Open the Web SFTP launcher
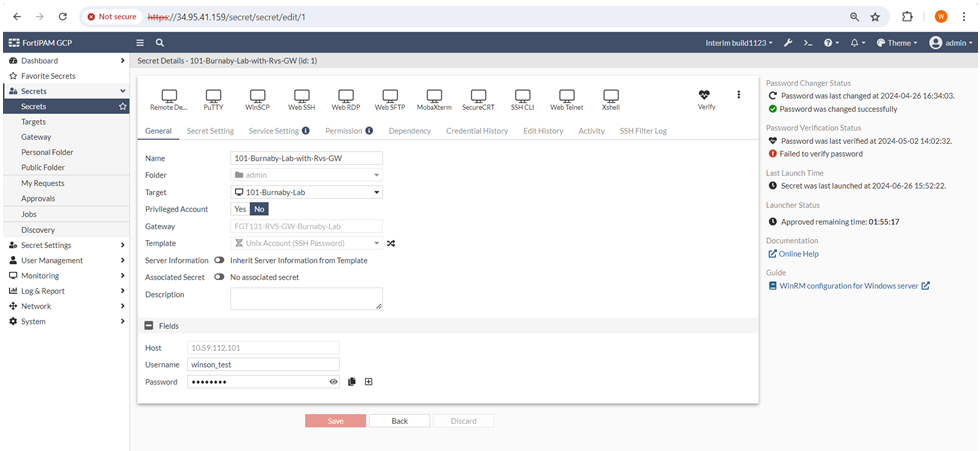Viewport: 980px width, 451px height. (390, 99)
